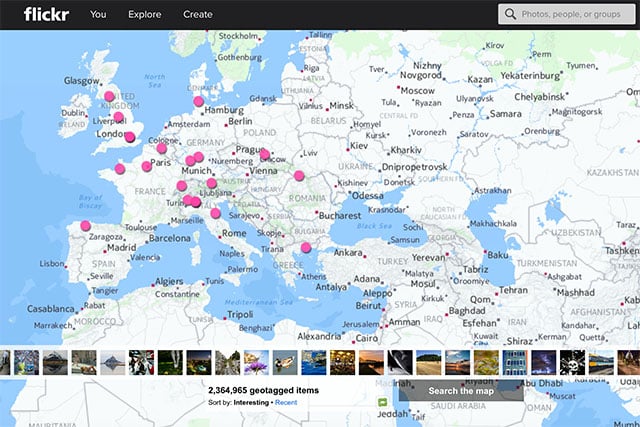
Task: Click the pink marker near Paris
Action: click(x=147, y=166)
